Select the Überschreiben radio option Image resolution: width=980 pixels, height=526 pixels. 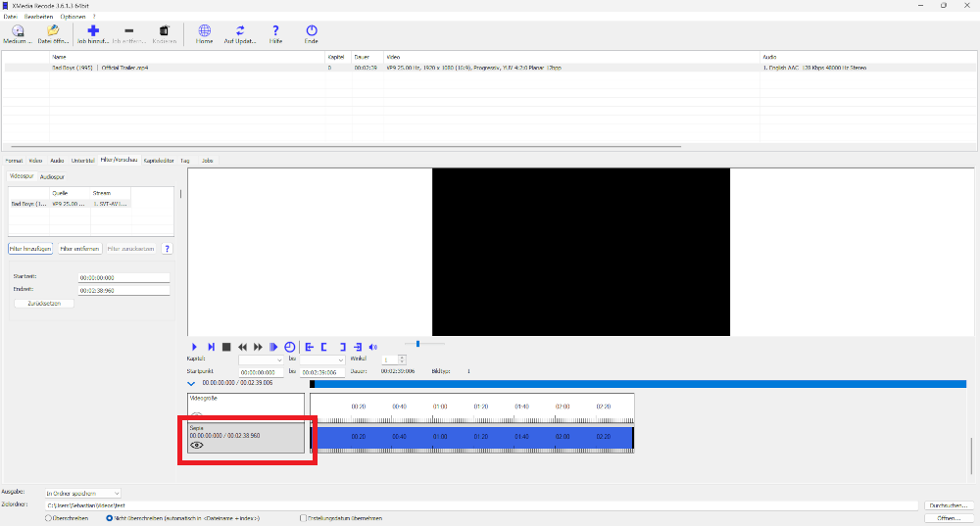tap(49, 518)
